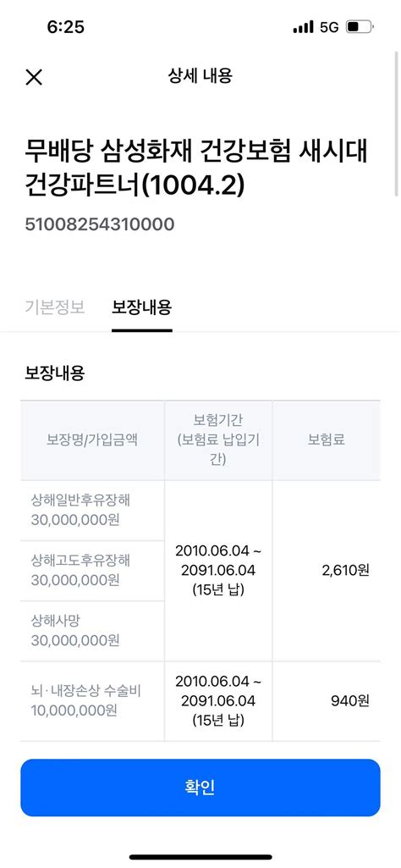Tap the battery icon in status bar
401x868 pixels.
coord(360,27)
